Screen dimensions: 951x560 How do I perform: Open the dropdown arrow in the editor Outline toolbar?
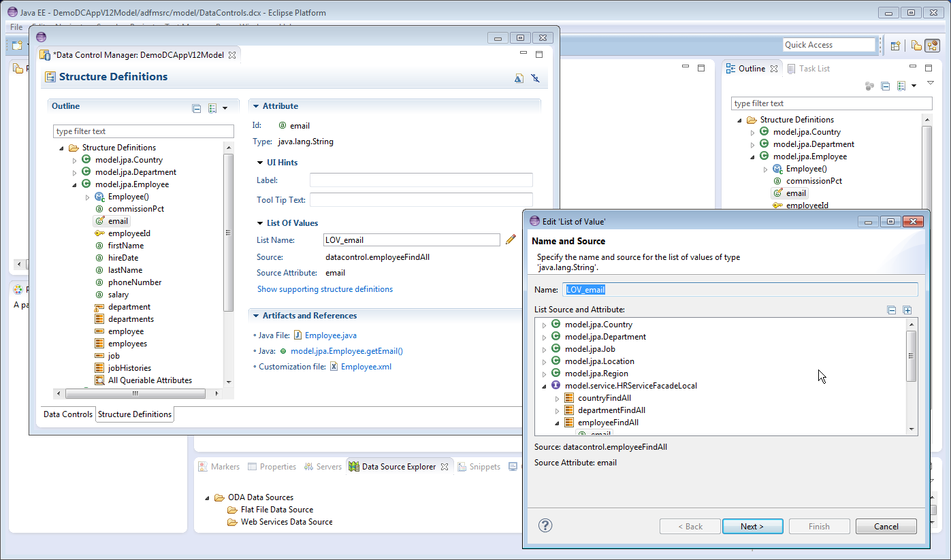coord(225,108)
